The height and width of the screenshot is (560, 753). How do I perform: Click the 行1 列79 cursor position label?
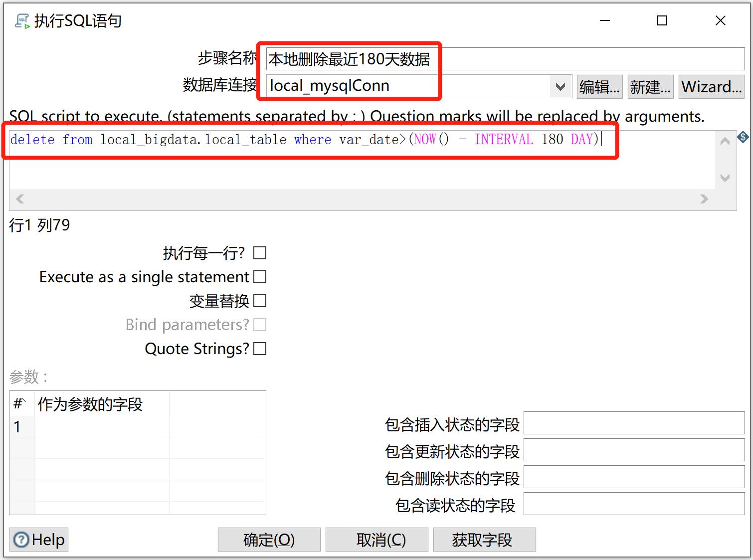[40, 225]
